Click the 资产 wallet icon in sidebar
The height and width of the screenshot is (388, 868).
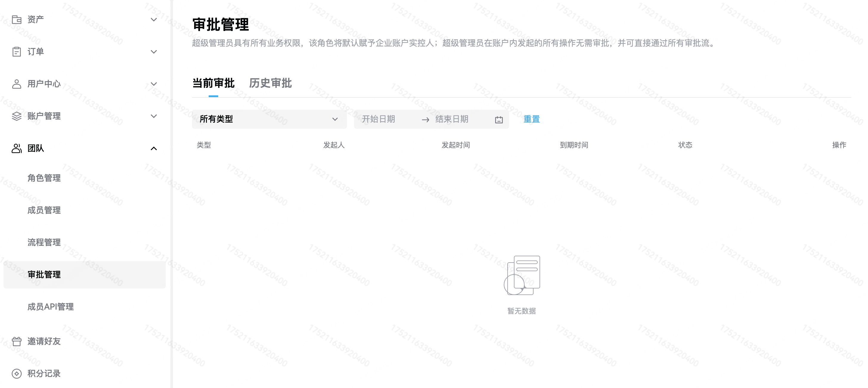pos(16,20)
